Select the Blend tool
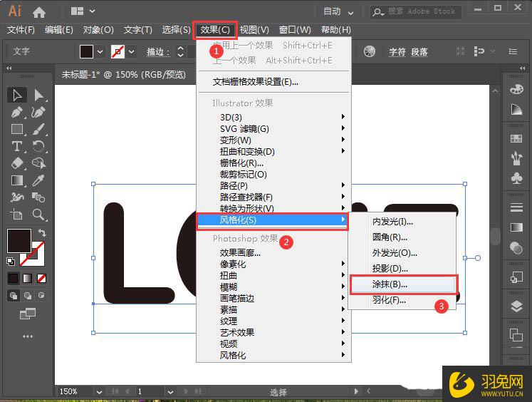Screen dimensions: 532x402 (x=38, y=197)
